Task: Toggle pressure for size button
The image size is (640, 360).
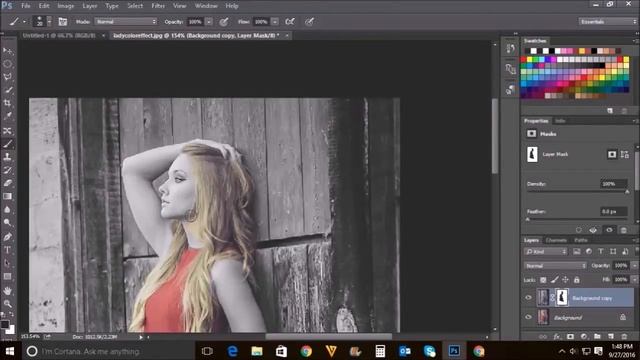Action: pyautogui.click(x=309, y=22)
